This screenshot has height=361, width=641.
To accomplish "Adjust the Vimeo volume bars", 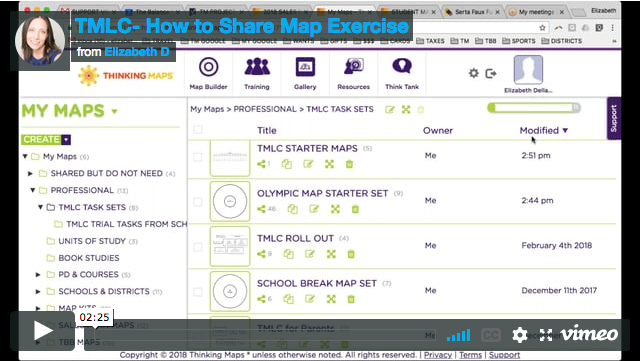I will pos(458,335).
